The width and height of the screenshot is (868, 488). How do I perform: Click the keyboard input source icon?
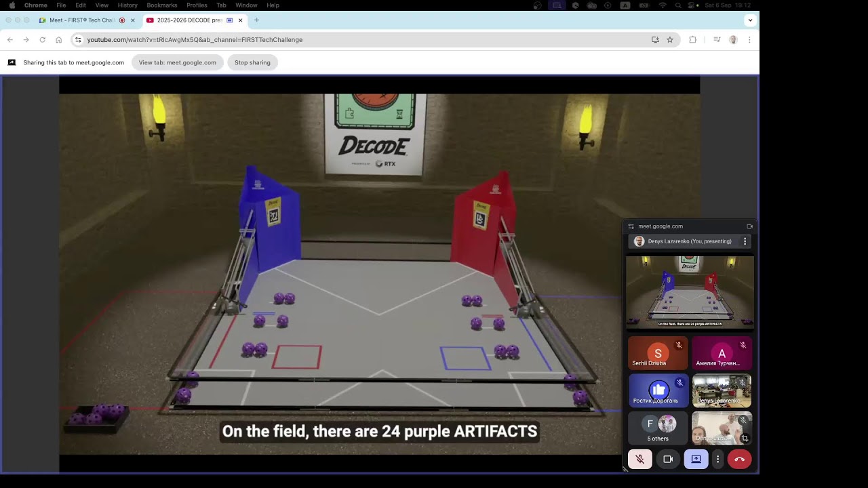625,5
